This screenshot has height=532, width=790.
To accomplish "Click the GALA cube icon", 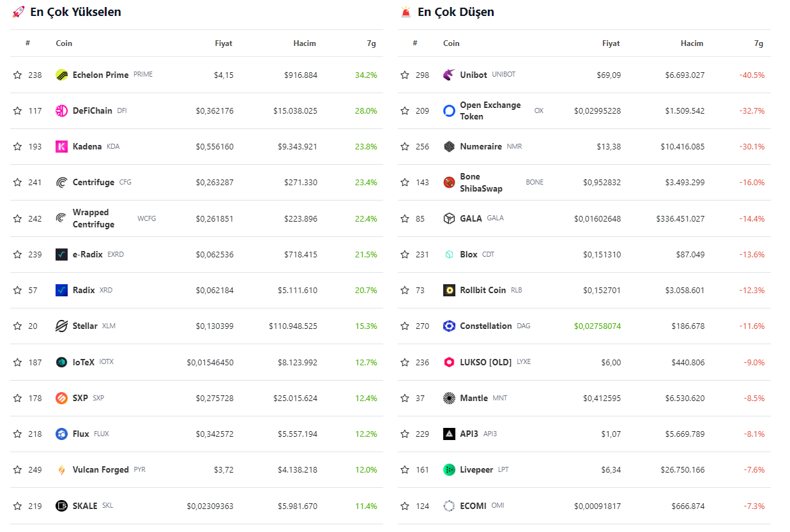I will [x=449, y=218].
